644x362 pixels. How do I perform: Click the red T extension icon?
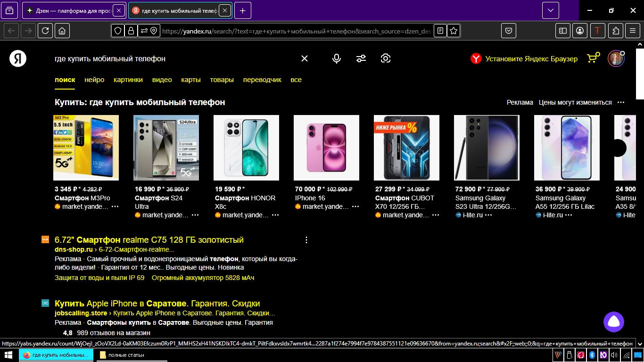pos(598,31)
